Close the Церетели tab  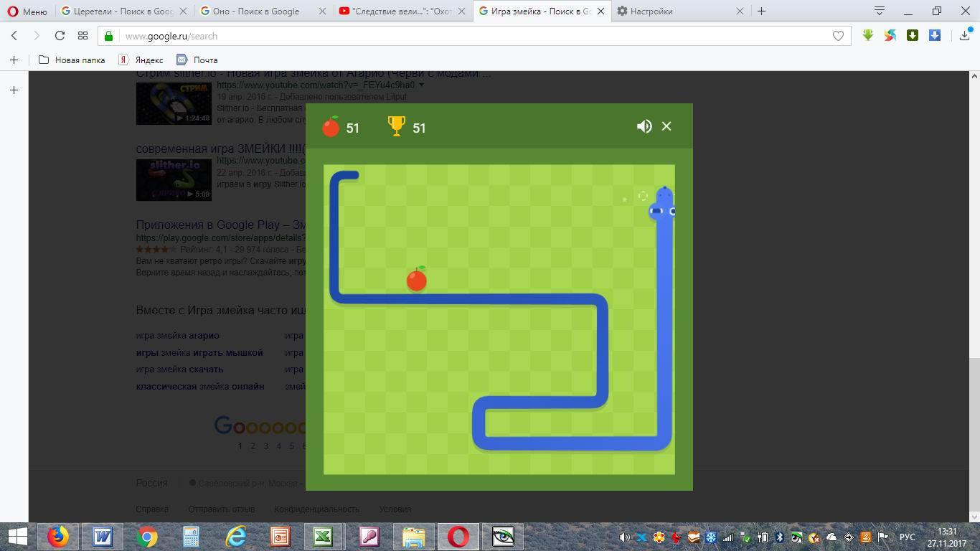183,11
